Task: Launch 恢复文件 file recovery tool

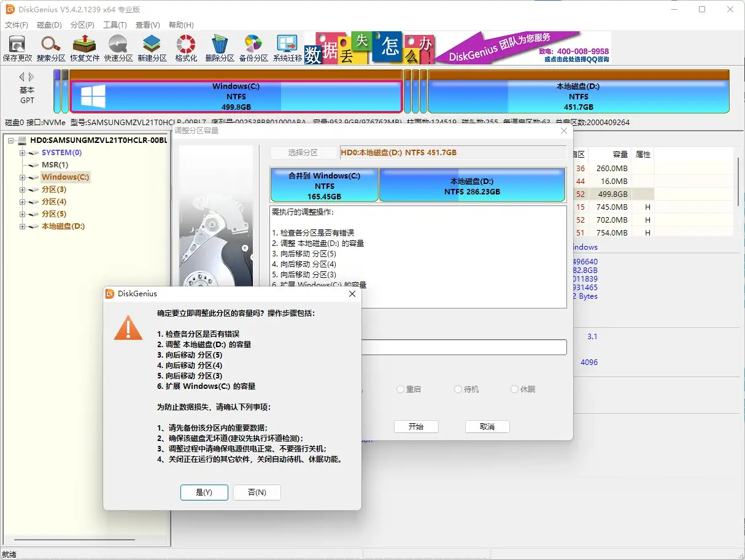Action: coord(83,47)
